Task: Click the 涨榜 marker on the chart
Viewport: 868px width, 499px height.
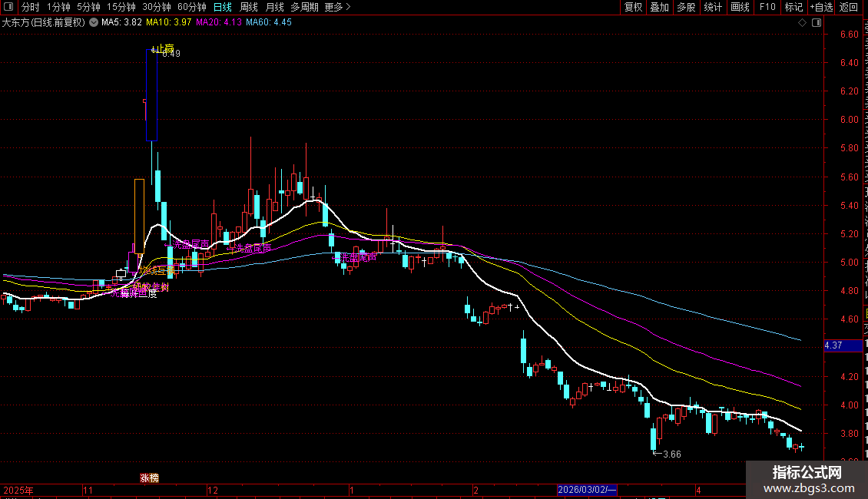Action: click(149, 478)
